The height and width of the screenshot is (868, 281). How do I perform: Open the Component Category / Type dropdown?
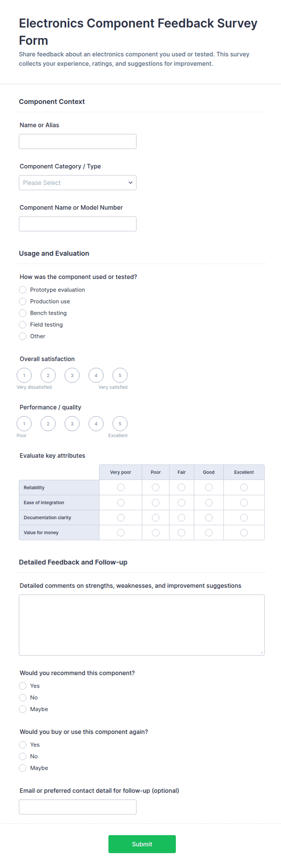[x=77, y=183]
